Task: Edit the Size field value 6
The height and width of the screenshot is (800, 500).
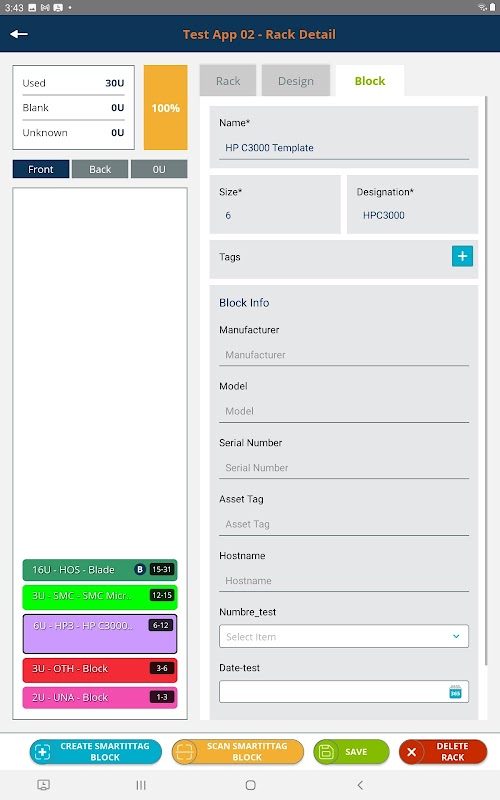Action: click(x=275, y=215)
